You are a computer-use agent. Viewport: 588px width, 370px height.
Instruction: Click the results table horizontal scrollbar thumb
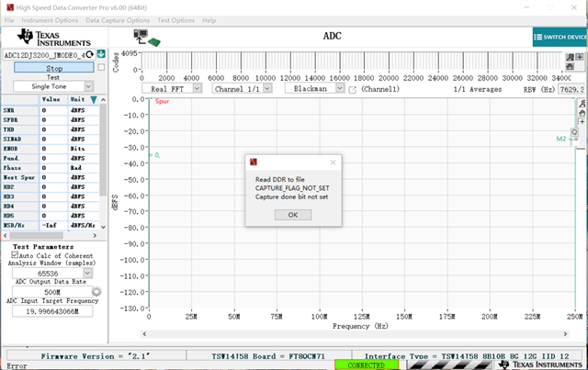click(x=37, y=235)
